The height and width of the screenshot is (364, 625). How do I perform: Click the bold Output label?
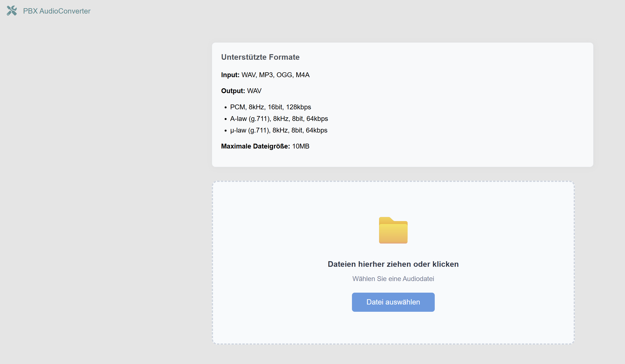click(x=233, y=91)
